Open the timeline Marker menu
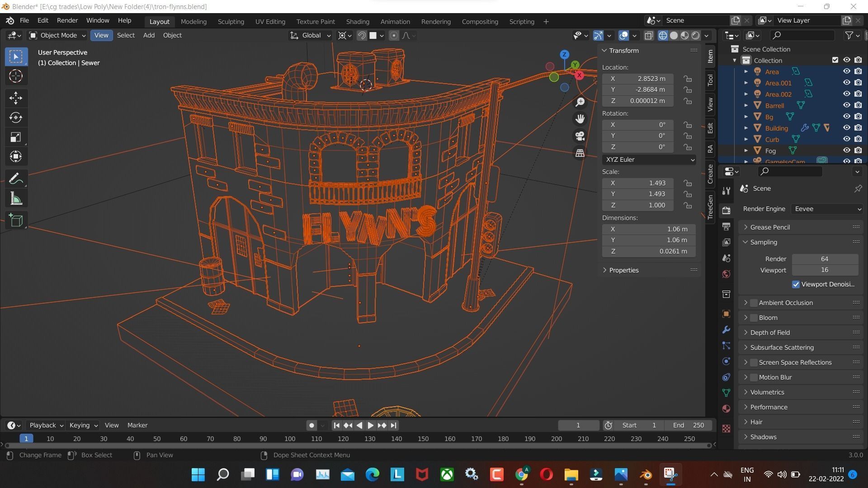Image resolution: width=868 pixels, height=488 pixels. point(137,425)
